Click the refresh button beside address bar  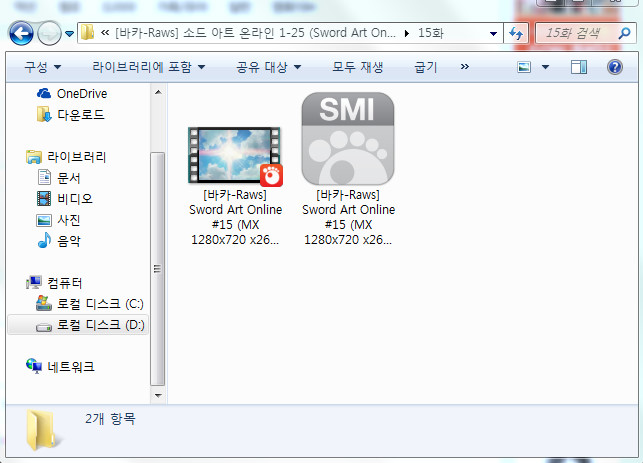(516, 33)
